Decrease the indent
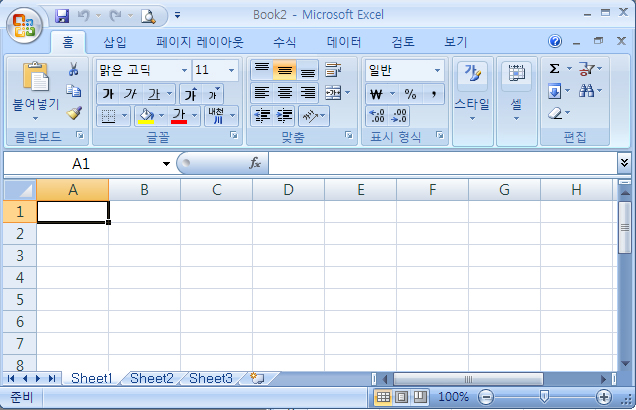The image size is (636, 410). (x=262, y=116)
